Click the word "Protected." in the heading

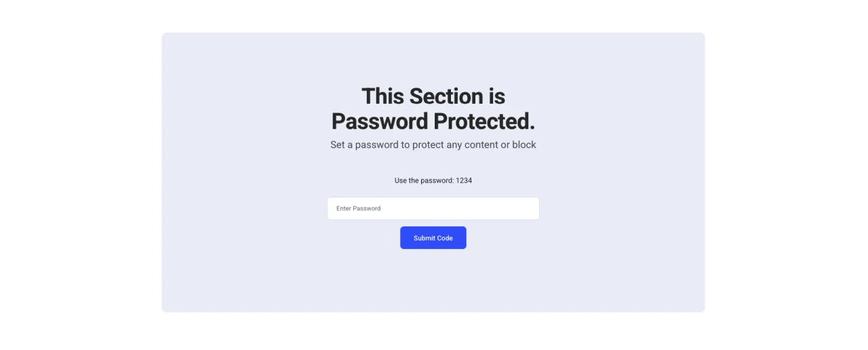click(484, 121)
